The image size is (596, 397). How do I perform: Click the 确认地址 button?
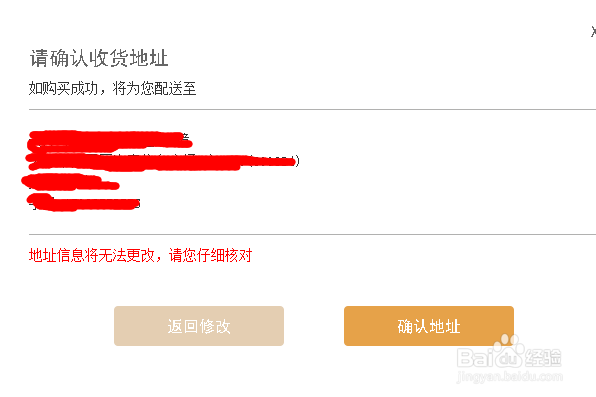click(429, 326)
